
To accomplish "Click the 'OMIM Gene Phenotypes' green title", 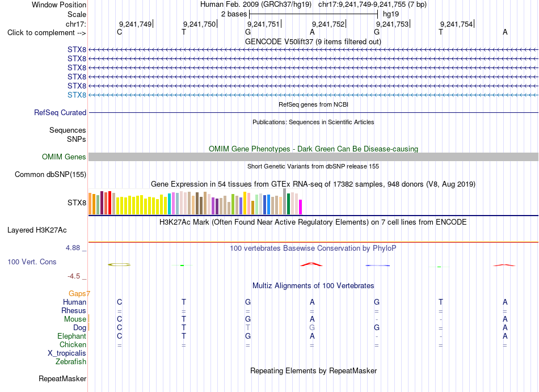I will [313, 149].
